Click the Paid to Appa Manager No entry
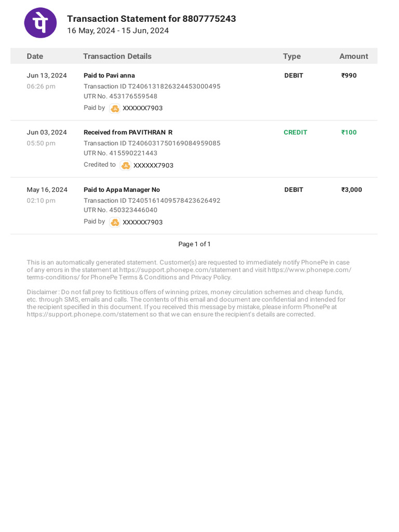This screenshot has width=399, height=532. click(x=122, y=190)
